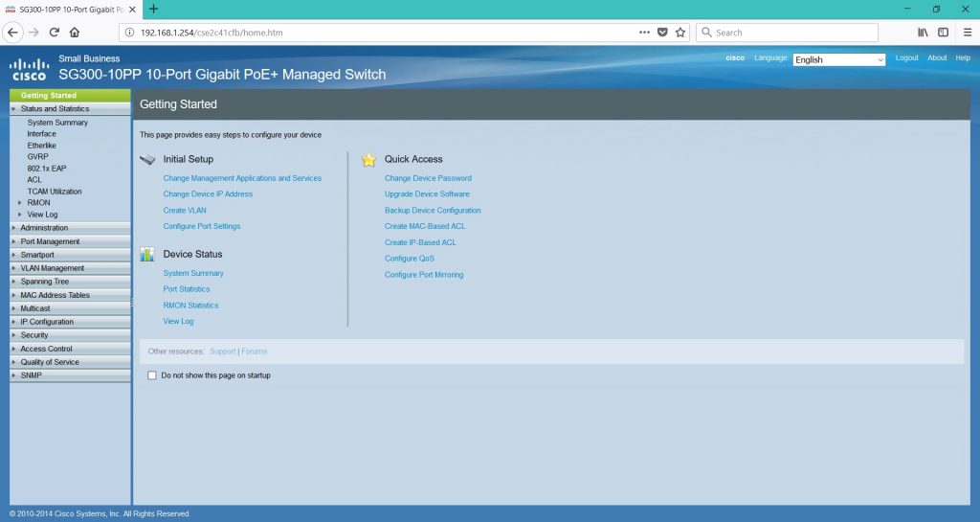This screenshot has width=980, height=522.
Task: Expand the Security section
Action: pyautogui.click(x=70, y=335)
